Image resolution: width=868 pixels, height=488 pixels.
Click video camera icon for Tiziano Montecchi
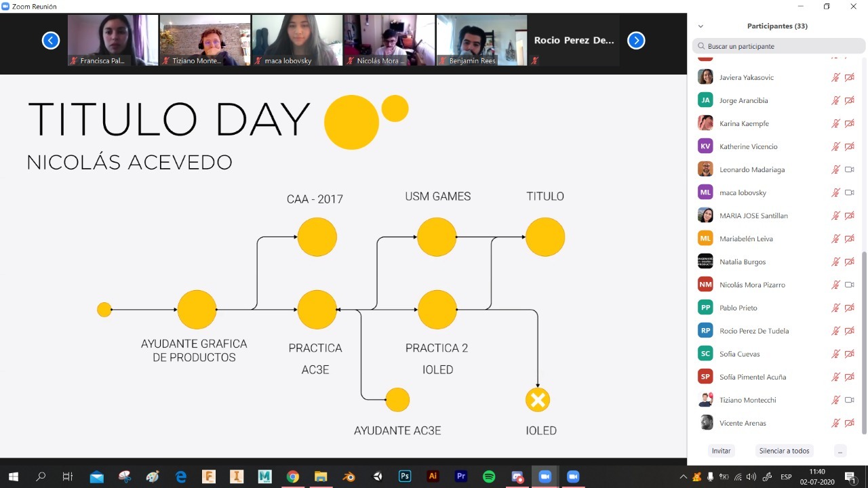[x=849, y=400]
